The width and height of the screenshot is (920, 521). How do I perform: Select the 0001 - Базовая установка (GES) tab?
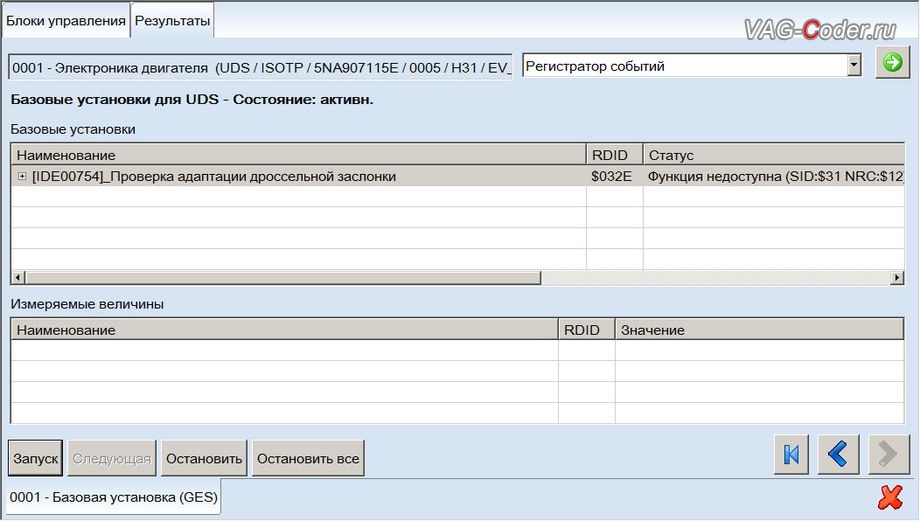click(x=113, y=498)
